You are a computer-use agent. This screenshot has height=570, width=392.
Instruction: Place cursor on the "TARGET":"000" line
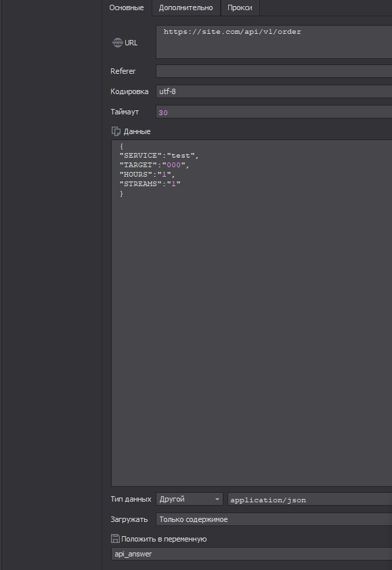pos(154,165)
